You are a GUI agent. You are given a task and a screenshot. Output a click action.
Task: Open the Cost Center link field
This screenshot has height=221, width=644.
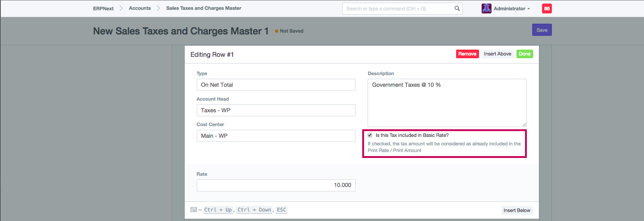276,136
